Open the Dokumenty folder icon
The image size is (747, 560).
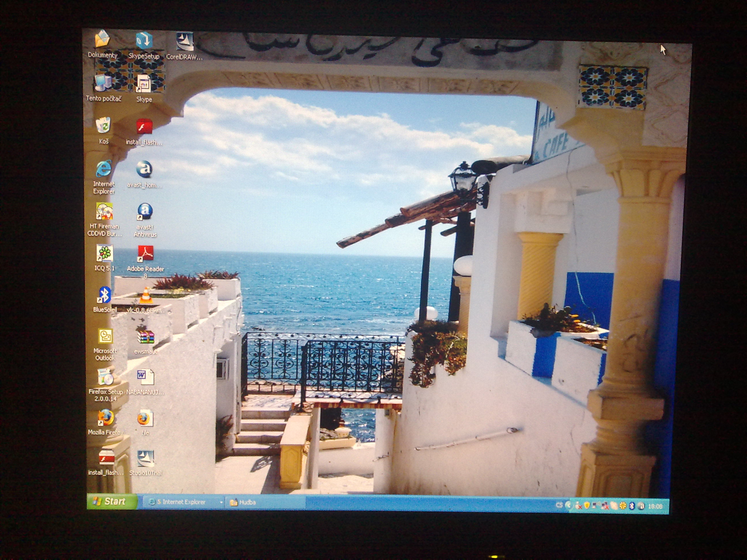click(102, 39)
